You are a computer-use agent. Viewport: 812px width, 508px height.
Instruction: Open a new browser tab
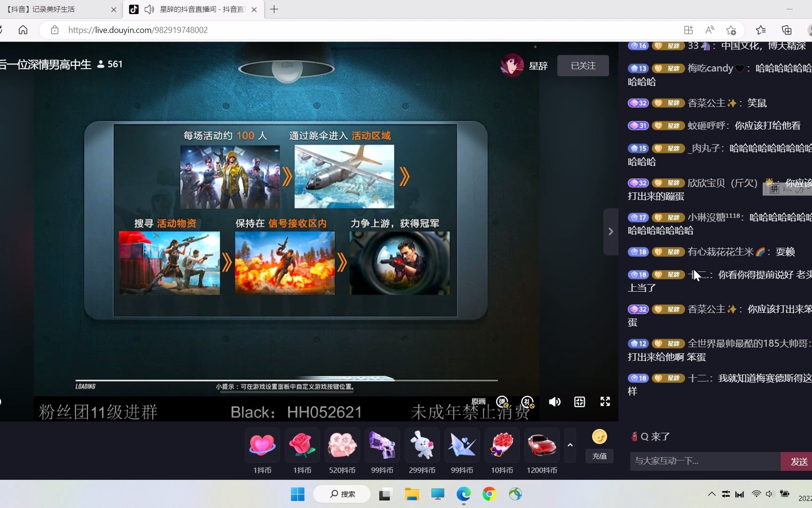click(274, 9)
